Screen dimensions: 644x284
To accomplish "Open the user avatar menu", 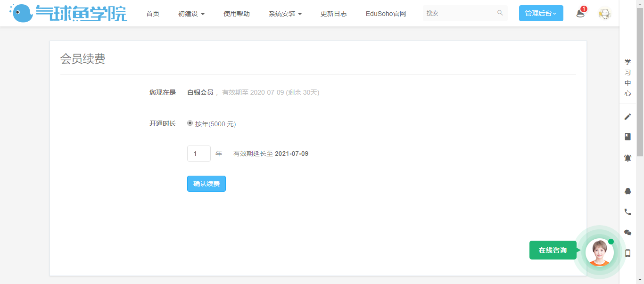I will (x=604, y=14).
